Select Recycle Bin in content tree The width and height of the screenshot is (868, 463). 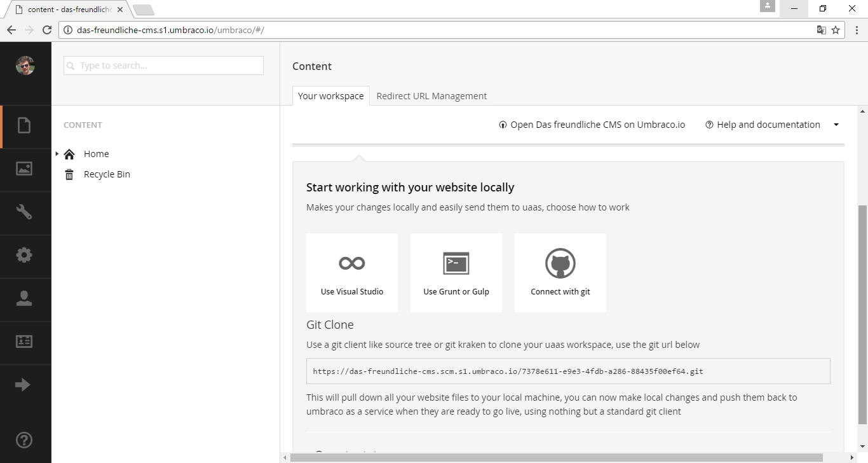107,174
